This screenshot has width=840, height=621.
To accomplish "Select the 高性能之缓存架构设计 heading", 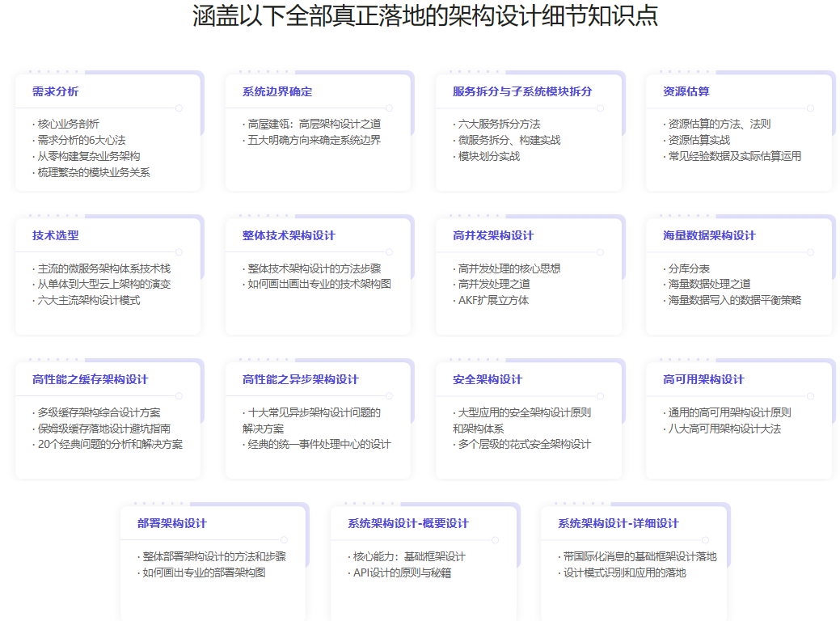I will tap(91, 379).
